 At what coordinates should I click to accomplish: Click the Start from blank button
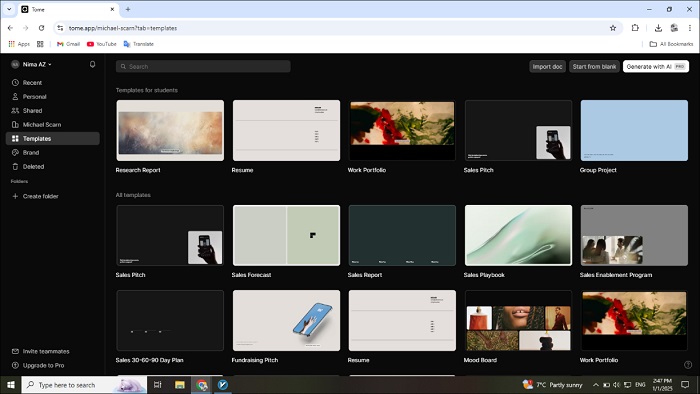(594, 66)
